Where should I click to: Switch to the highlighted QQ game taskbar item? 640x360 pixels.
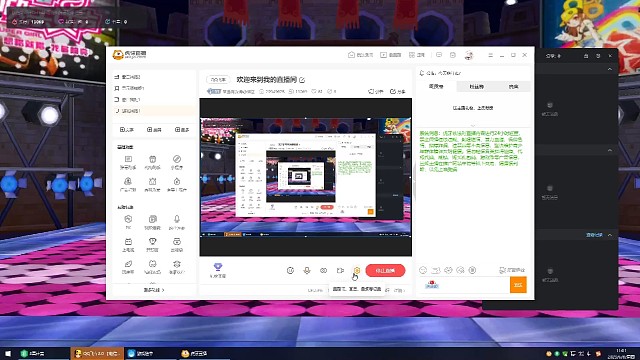(97, 353)
